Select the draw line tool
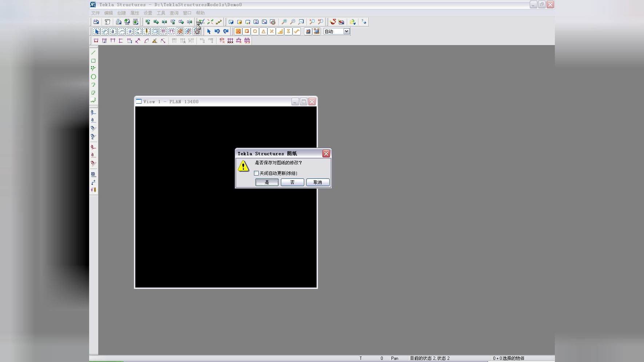Viewport: 644px width, 362px height. coord(94,53)
